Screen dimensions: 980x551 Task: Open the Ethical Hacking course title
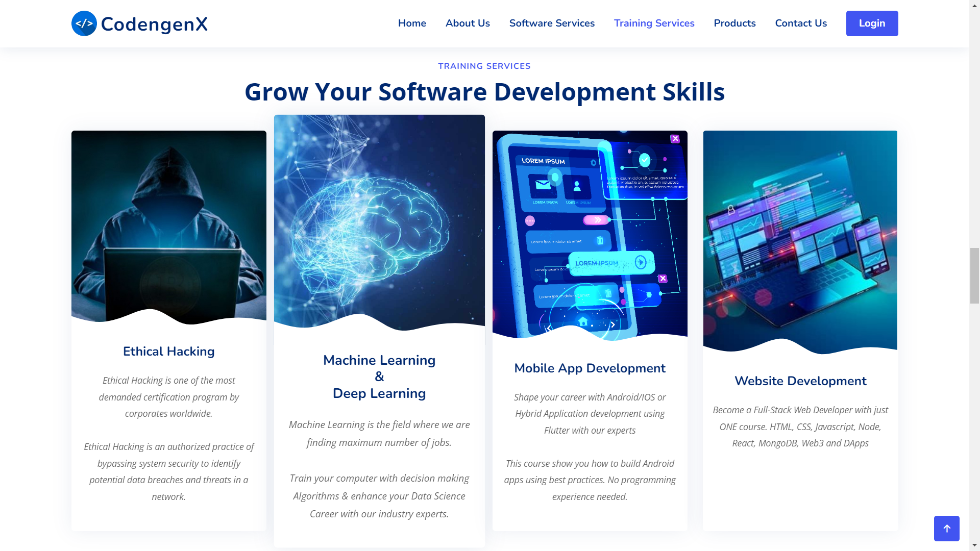(169, 352)
